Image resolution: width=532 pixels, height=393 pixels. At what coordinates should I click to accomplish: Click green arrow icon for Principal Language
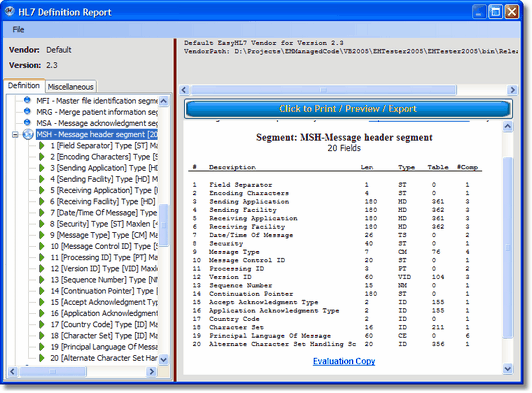coord(42,347)
